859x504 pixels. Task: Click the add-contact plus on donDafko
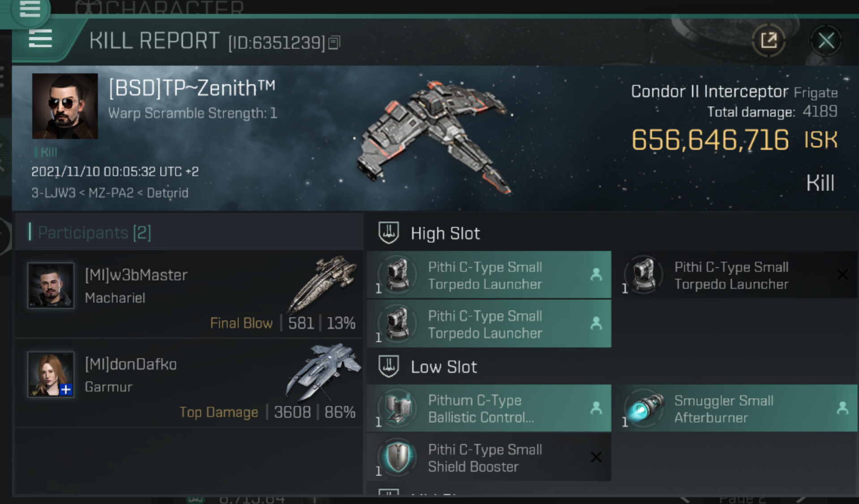coord(66,389)
